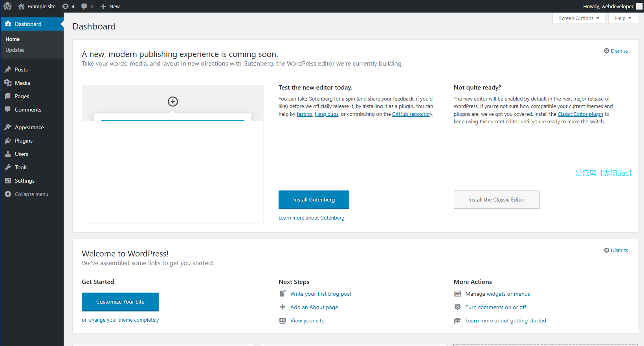Collapse the admin sidebar menu

pyautogui.click(x=31, y=194)
